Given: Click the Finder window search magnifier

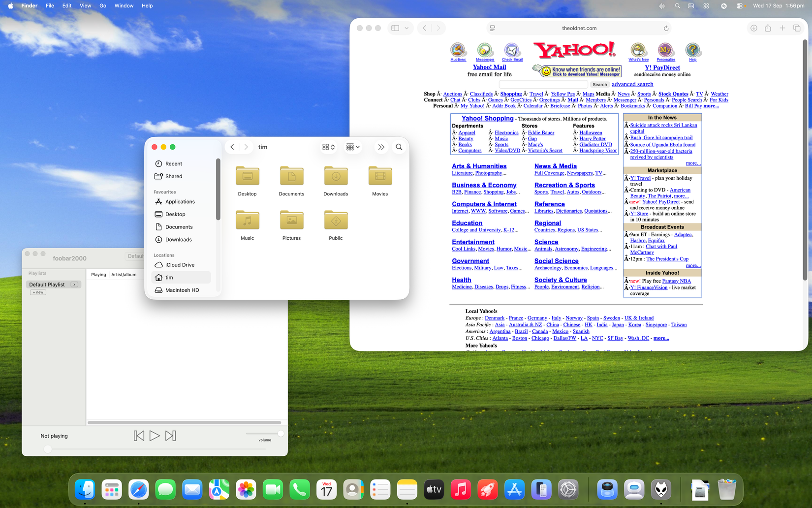Looking at the screenshot, I should 399,147.
